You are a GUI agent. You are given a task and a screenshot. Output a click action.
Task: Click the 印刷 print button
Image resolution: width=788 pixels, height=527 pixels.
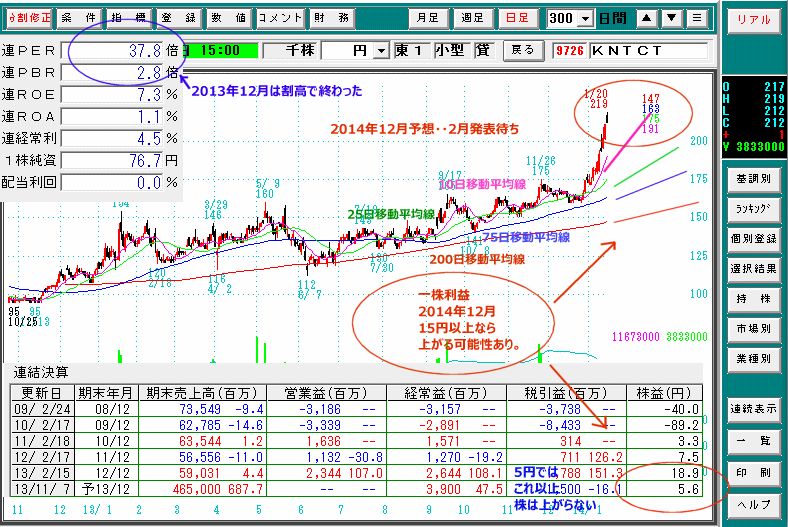click(753, 473)
